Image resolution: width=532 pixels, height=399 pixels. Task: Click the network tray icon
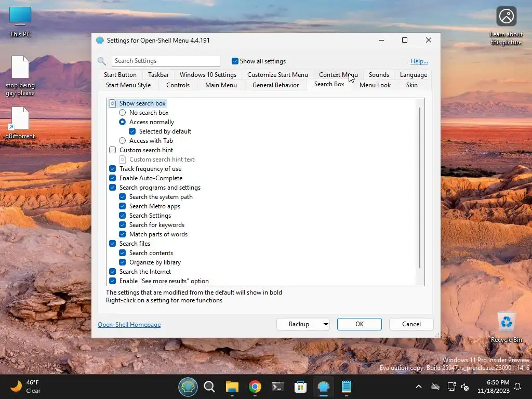451,387
